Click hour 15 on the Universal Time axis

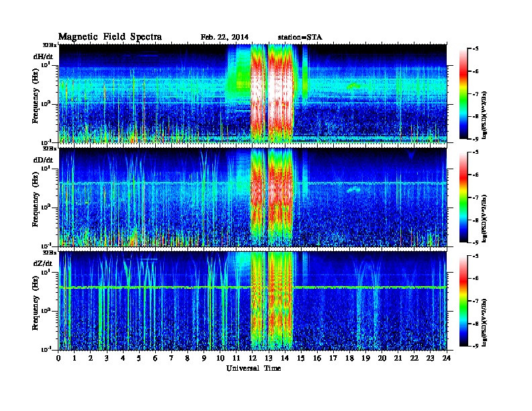point(301,358)
